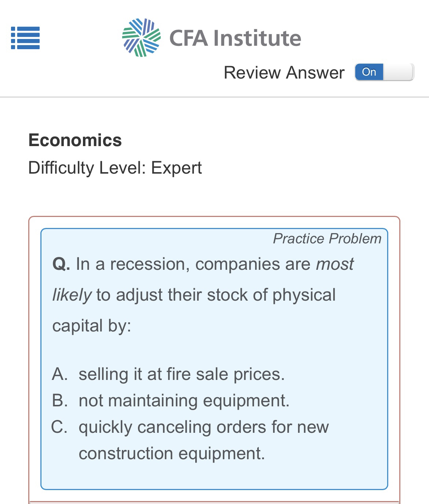Click the CFA Institute wordmark text
Image resolution: width=429 pixels, height=504 pixels.
coord(235,38)
